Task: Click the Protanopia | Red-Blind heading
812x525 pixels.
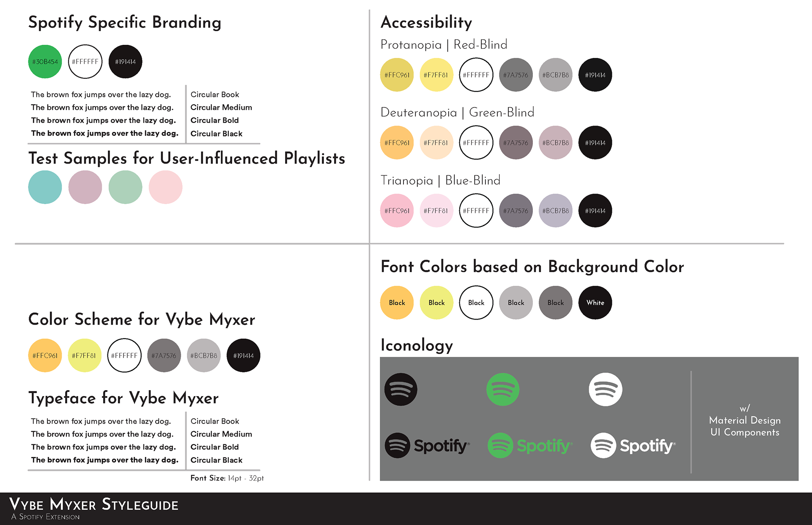Action: coord(444,45)
